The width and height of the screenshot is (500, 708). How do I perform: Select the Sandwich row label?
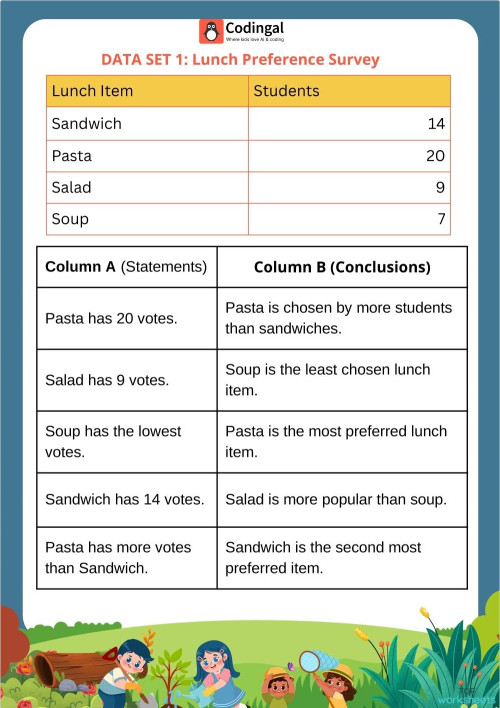(87, 124)
